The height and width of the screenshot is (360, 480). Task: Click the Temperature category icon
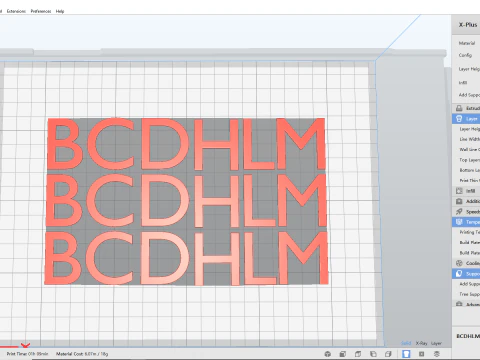(459, 222)
